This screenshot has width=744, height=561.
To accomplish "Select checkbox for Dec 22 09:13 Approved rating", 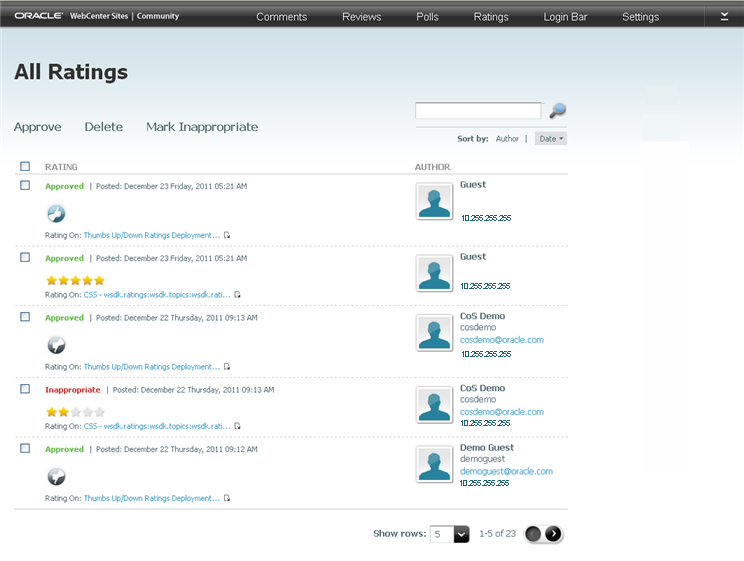I will pyautogui.click(x=25, y=317).
